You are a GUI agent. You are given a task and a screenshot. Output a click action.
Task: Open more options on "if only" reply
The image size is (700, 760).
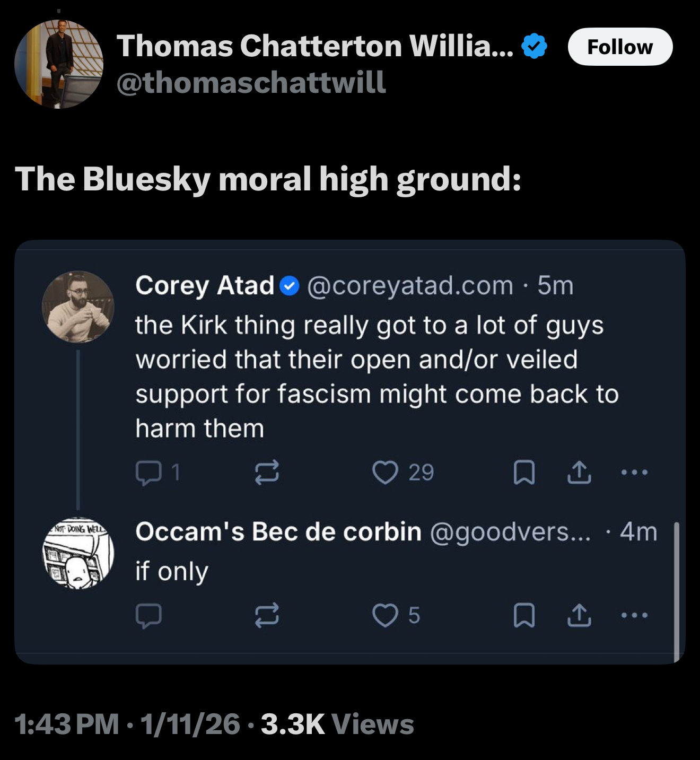tap(634, 615)
